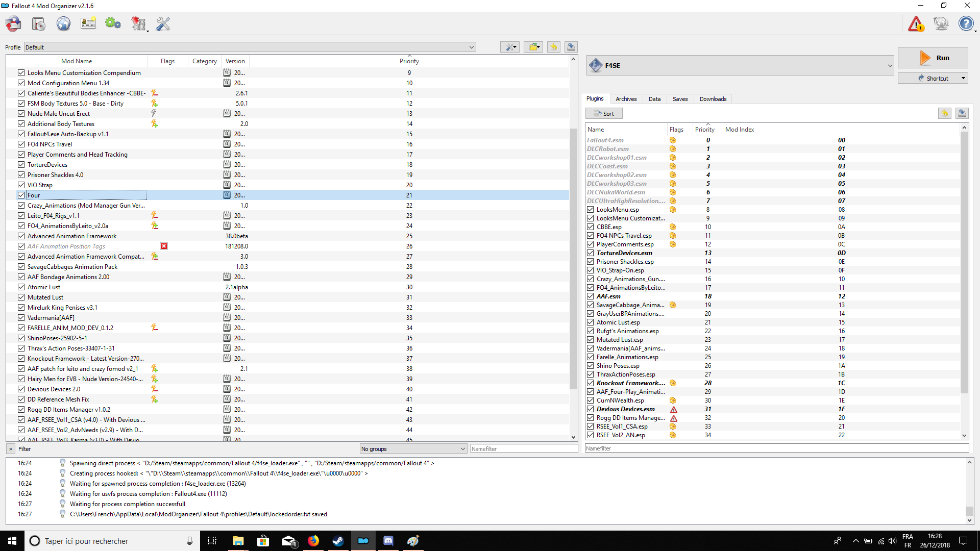This screenshot has height=551, width=980.
Task: Disable the CBBE.esp plugin
Action: tap(590, 227)
